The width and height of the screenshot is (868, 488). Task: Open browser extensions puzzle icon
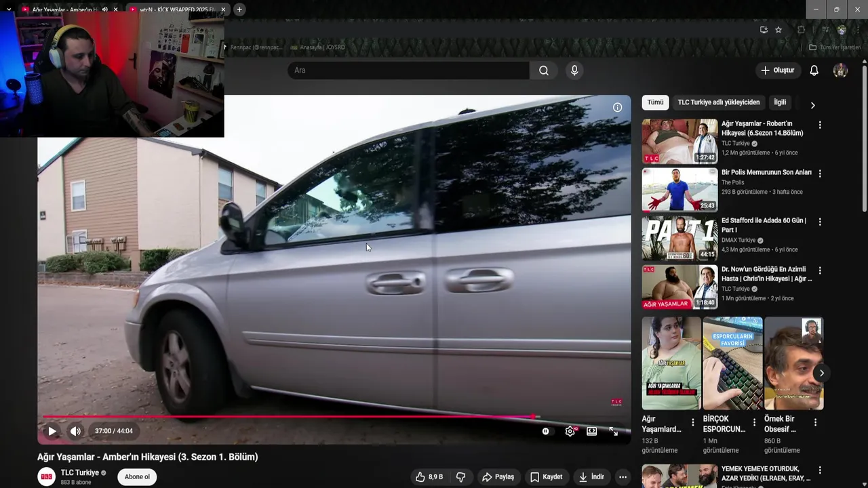(801, 30)
